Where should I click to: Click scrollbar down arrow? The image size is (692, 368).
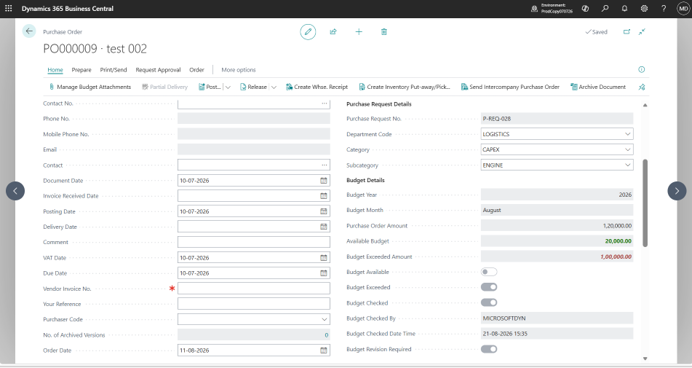point(645,359)
